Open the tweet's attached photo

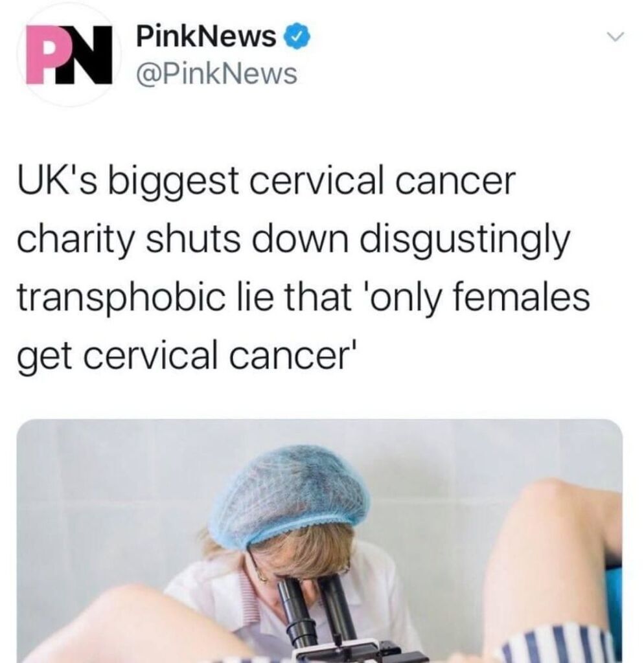point(319,541)
